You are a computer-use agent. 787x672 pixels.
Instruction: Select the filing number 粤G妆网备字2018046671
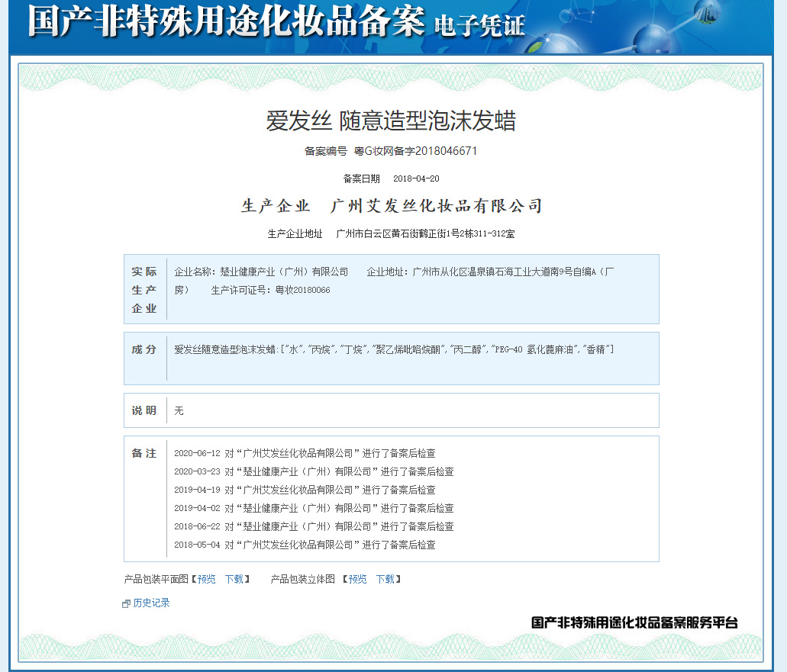(415, 151)
